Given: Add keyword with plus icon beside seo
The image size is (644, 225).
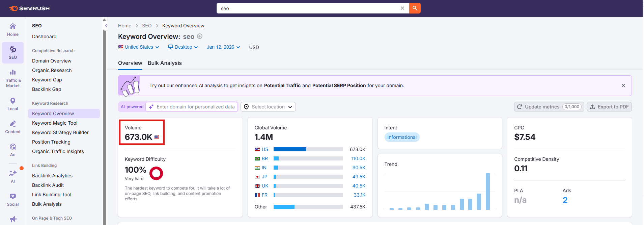Looking at the screenshot, I should [x=200, y=36].
